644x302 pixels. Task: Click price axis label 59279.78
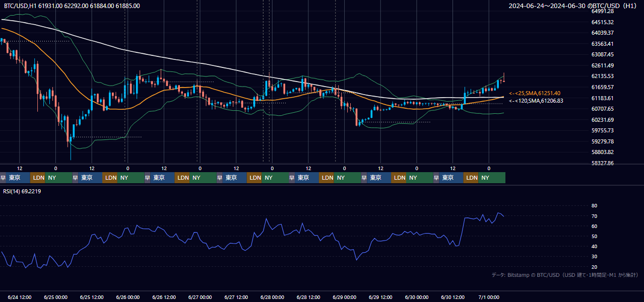tap(602, 141)
